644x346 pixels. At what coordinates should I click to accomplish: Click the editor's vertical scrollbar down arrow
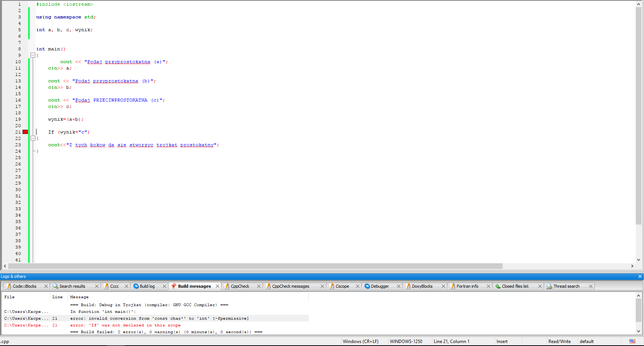(x=638, y=259)
